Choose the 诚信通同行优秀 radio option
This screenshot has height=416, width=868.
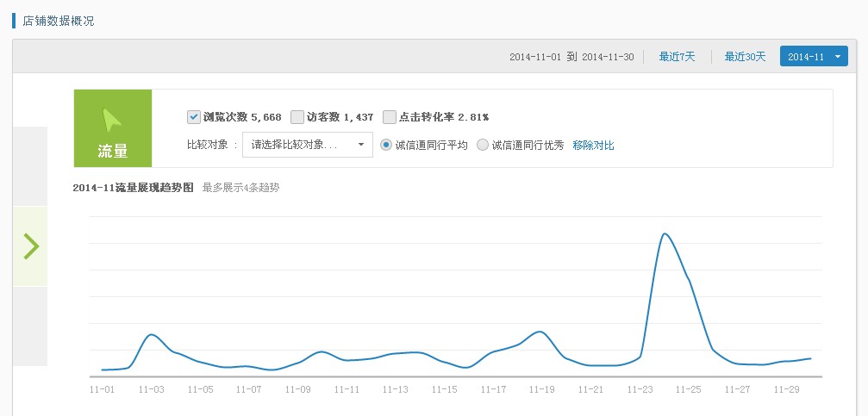click(483, 145)
